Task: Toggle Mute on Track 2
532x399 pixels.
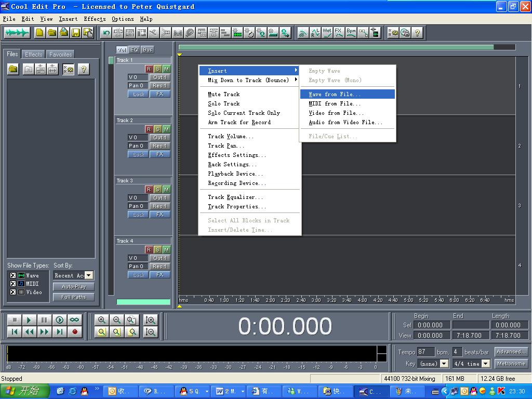Action: 166,129
